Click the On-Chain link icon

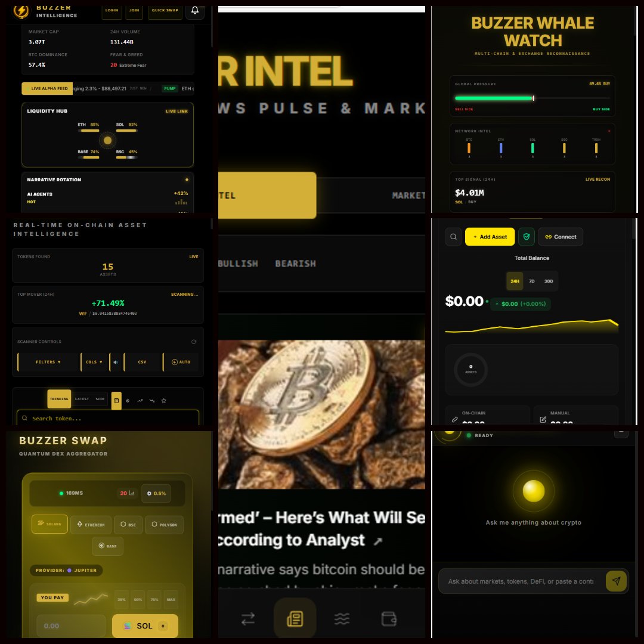coord(454,419)
